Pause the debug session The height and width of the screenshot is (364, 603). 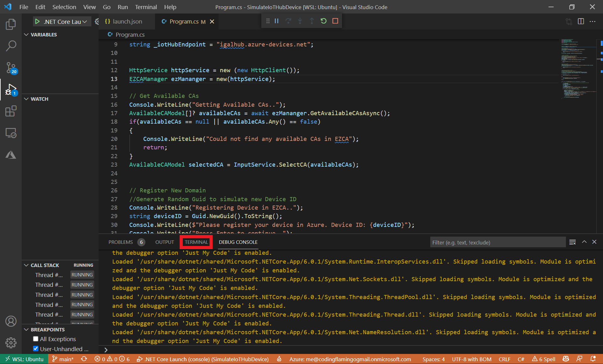pyautogui.click(x=276, y=21)
